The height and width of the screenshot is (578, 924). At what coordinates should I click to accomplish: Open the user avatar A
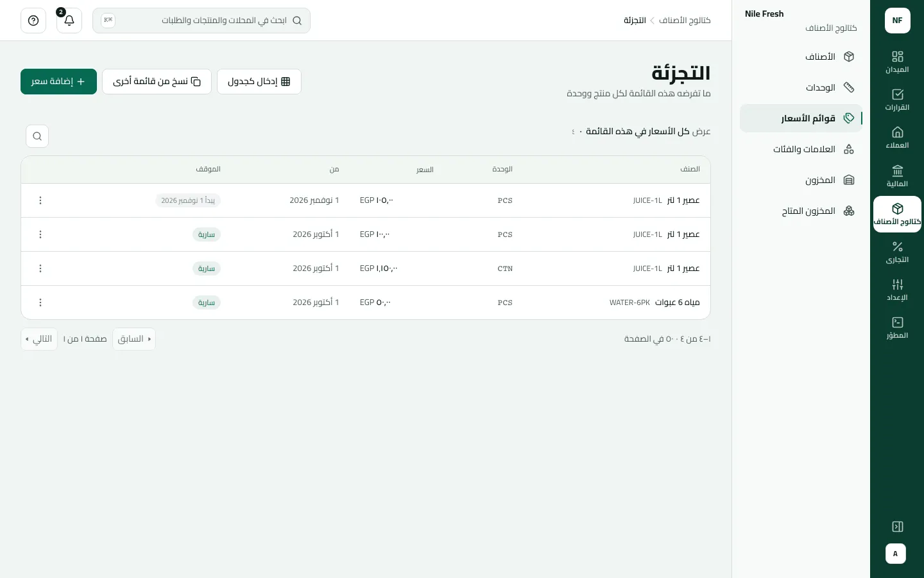(896, 554)
